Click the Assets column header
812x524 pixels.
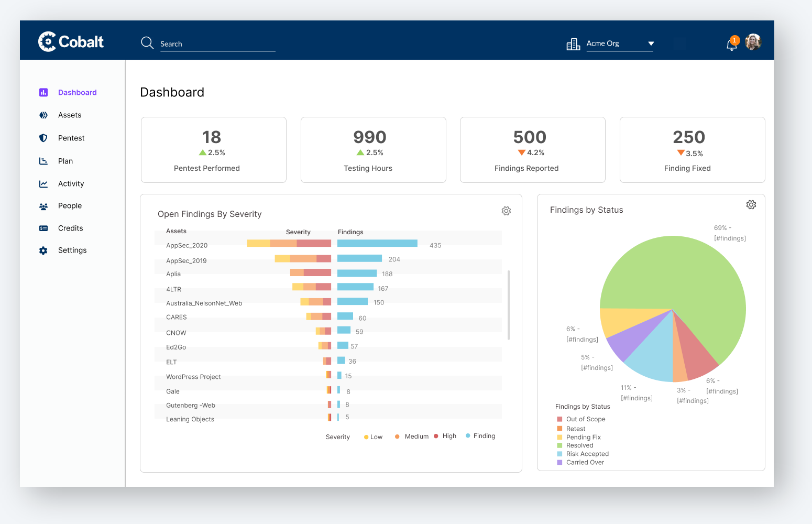(x=176, y=231)
